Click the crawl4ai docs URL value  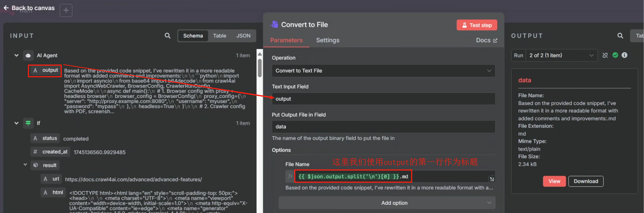point(133,179)
